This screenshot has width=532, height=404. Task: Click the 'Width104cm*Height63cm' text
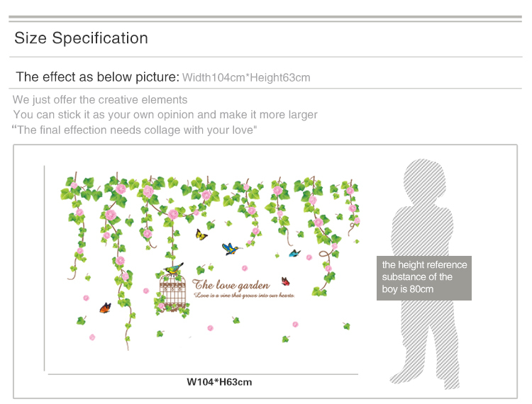click(x=246, y=78)
